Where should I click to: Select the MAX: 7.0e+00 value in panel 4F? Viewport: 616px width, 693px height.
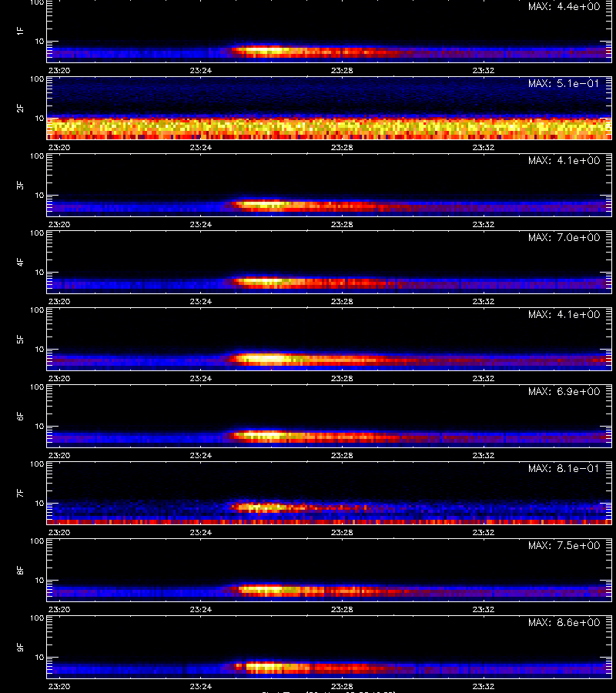tap(564, 238)
